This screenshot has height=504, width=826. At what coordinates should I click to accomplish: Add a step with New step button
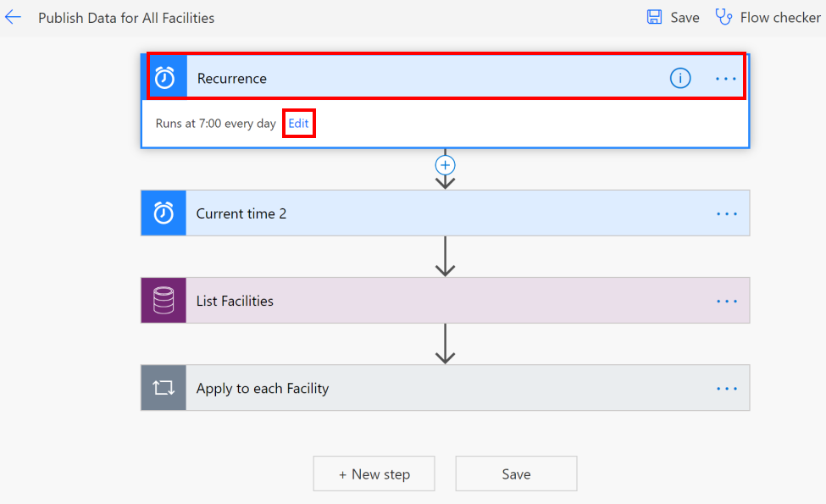[374, 474]
